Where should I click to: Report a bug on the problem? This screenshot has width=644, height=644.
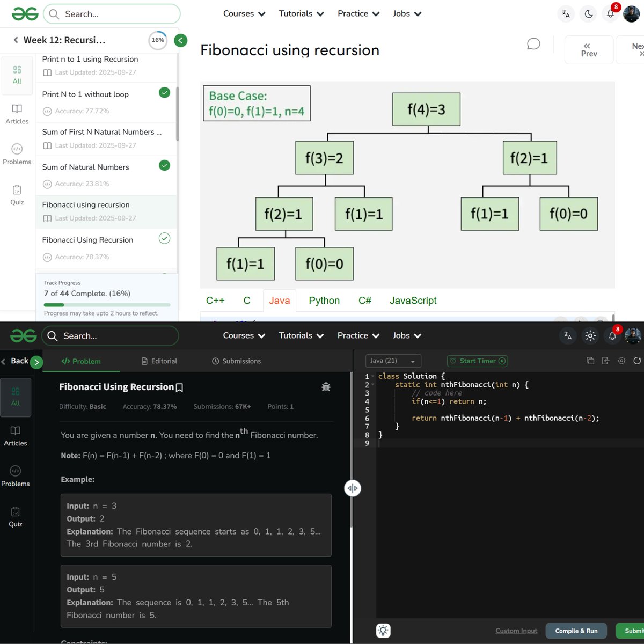326,386
